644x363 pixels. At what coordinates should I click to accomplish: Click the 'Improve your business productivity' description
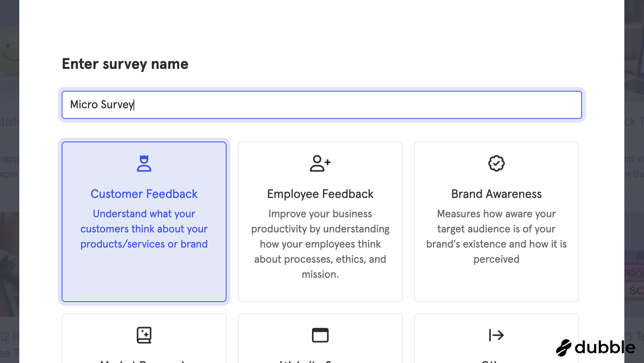320,244
